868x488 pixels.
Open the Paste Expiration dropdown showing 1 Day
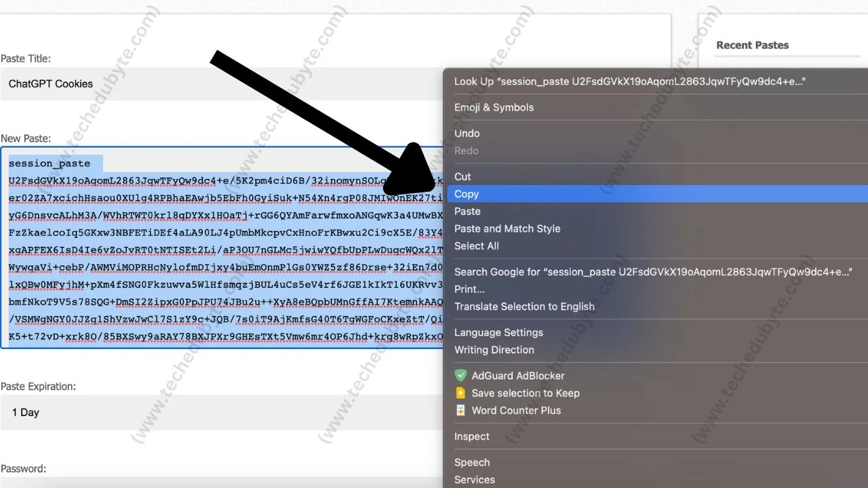pyautogui.click(x=222, y=412)
